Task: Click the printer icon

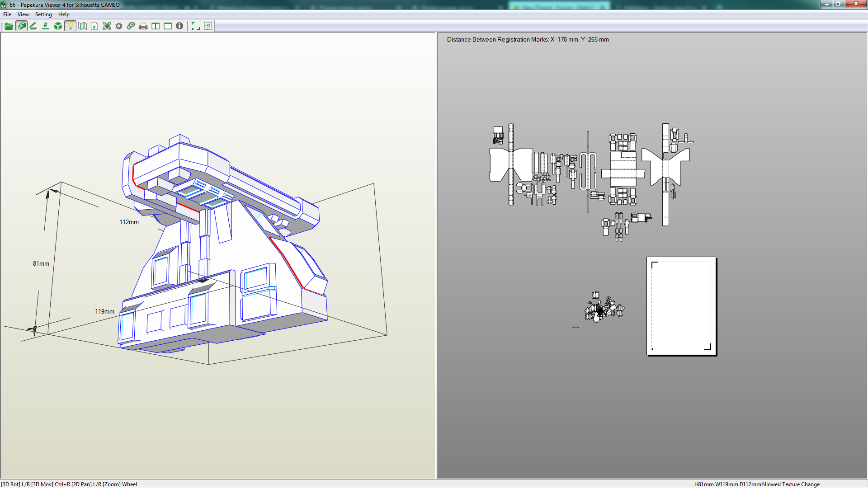Action: coord(143,26)
